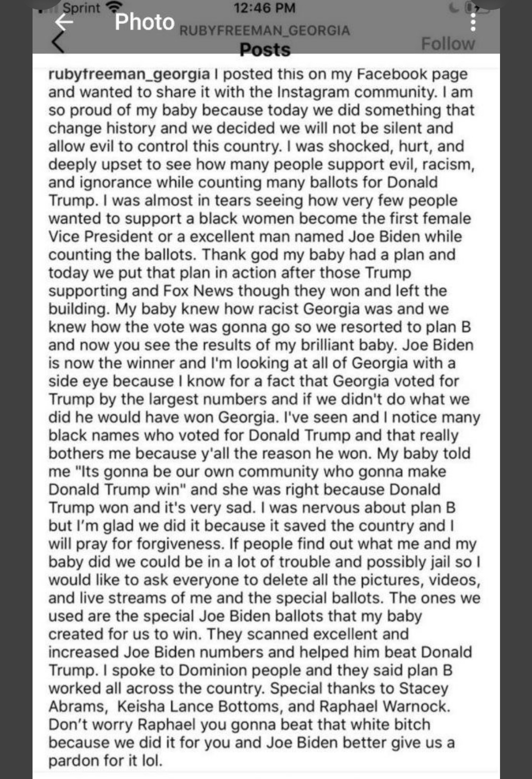
Task: Tap the Sprint carrier label
Action: coord(82,8)
